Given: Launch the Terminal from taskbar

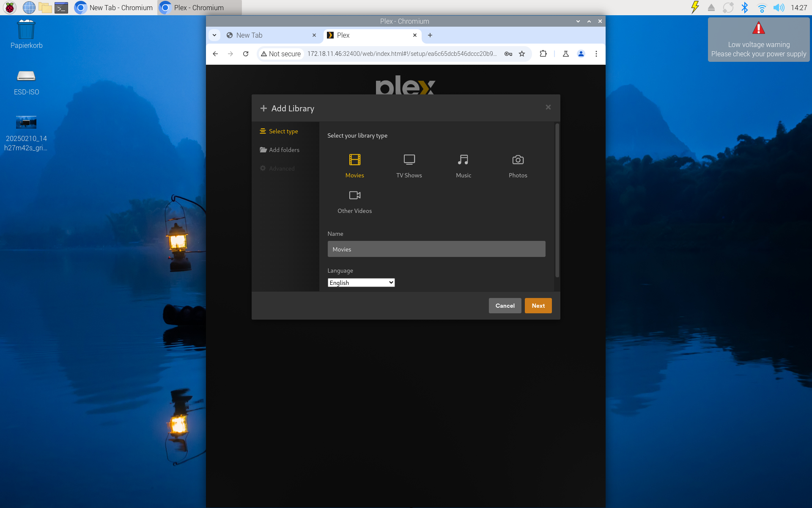Looking at the screenshot, I should pos(61,8).
